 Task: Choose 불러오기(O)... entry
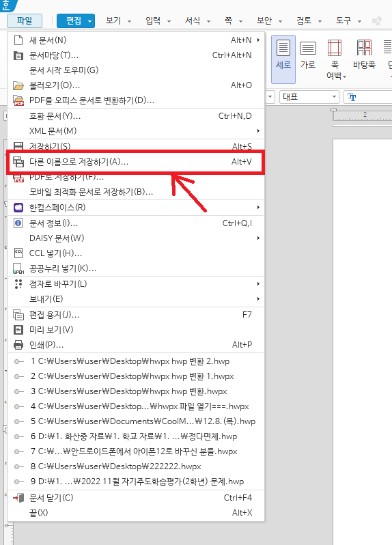tap(136, 85)
